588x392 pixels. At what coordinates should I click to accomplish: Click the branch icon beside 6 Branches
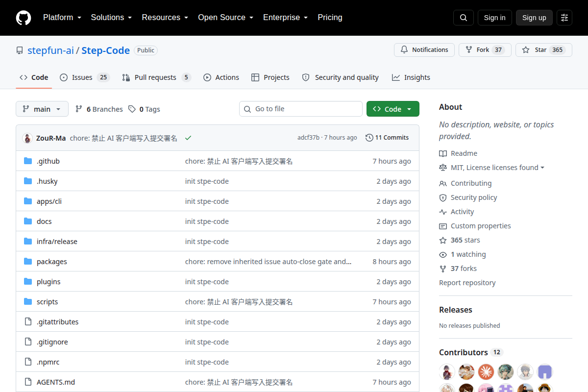(79, 109)
